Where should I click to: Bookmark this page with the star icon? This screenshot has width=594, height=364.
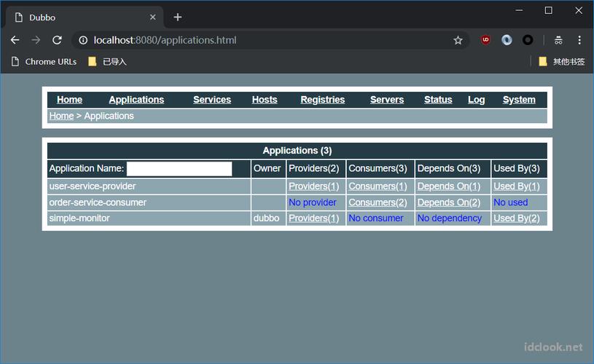tap(458, 40)
